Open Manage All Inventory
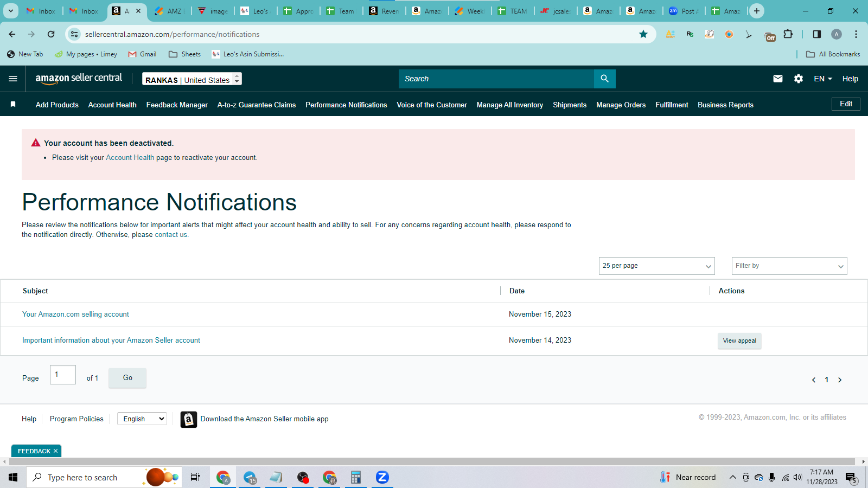This screenshot has height=488, width=868. 510,105
